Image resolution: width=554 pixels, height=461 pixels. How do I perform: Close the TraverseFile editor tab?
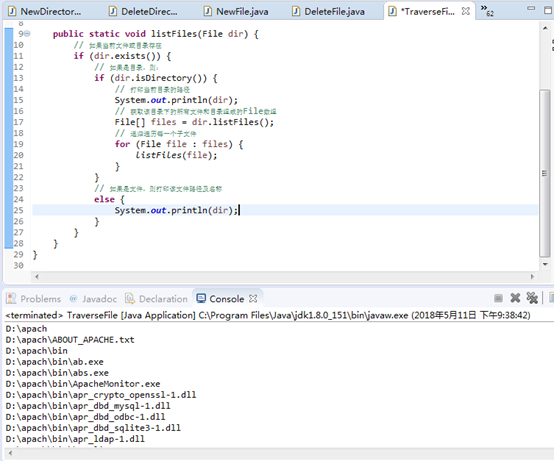(466, 11)
